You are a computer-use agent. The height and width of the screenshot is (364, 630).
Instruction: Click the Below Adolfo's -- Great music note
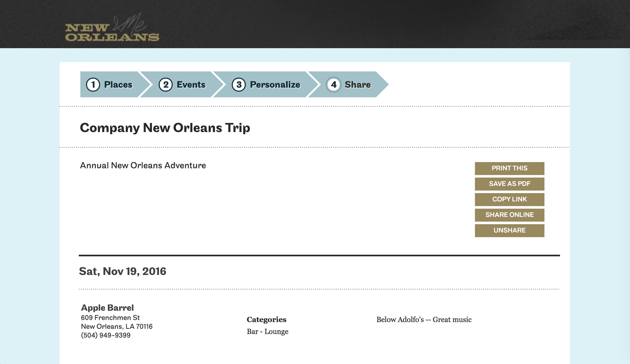tap(424, 319)
